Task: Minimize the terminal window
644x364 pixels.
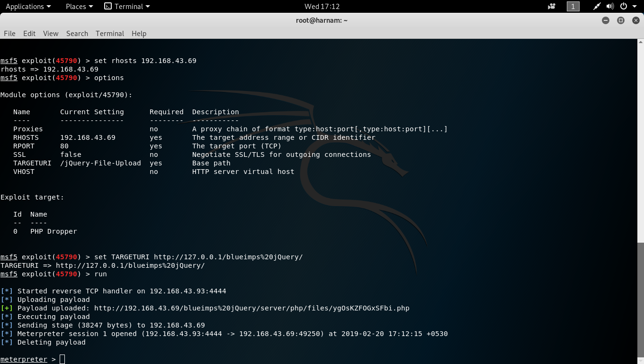Action: pos(606,20)
